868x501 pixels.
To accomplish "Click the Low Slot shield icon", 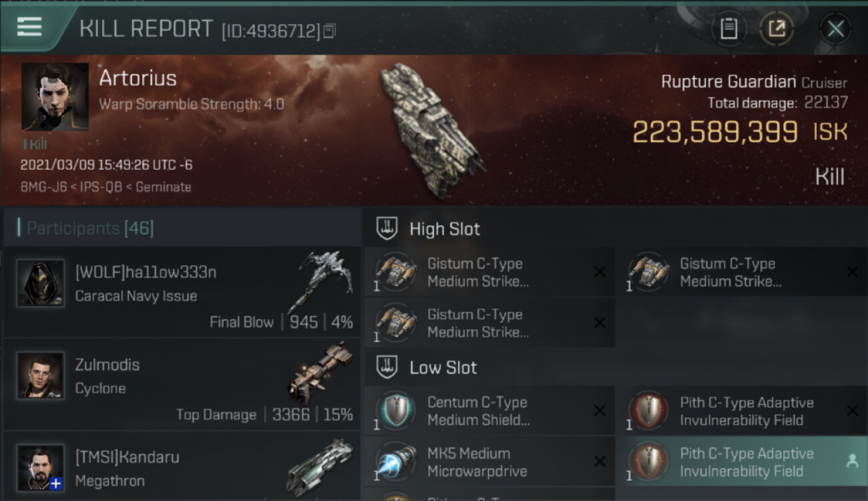I will (x=387, y=367).
